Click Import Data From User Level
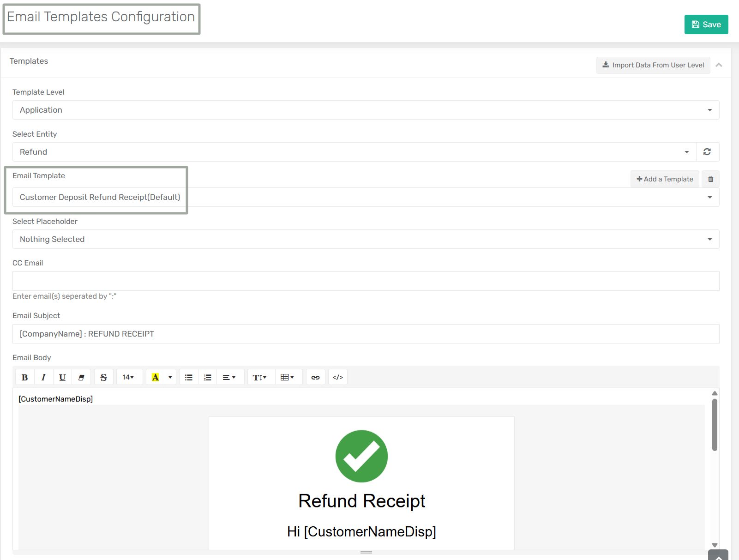The image size is (739, 560). (x=653, y=65)
